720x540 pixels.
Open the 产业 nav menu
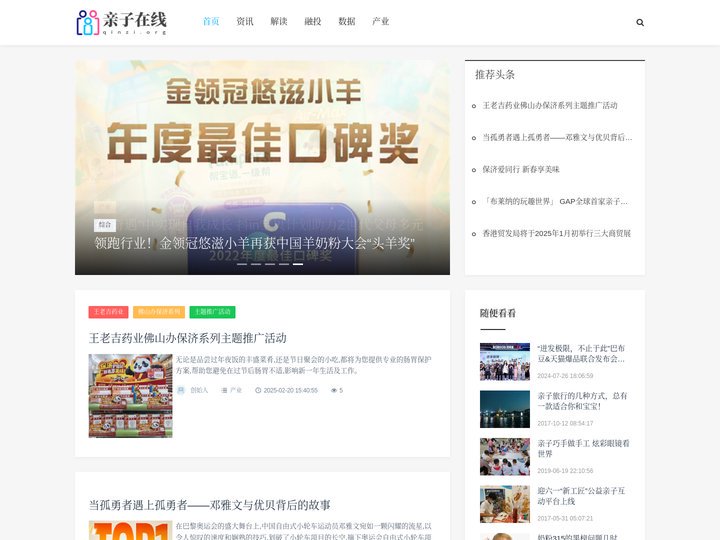(x=381, y=21)
